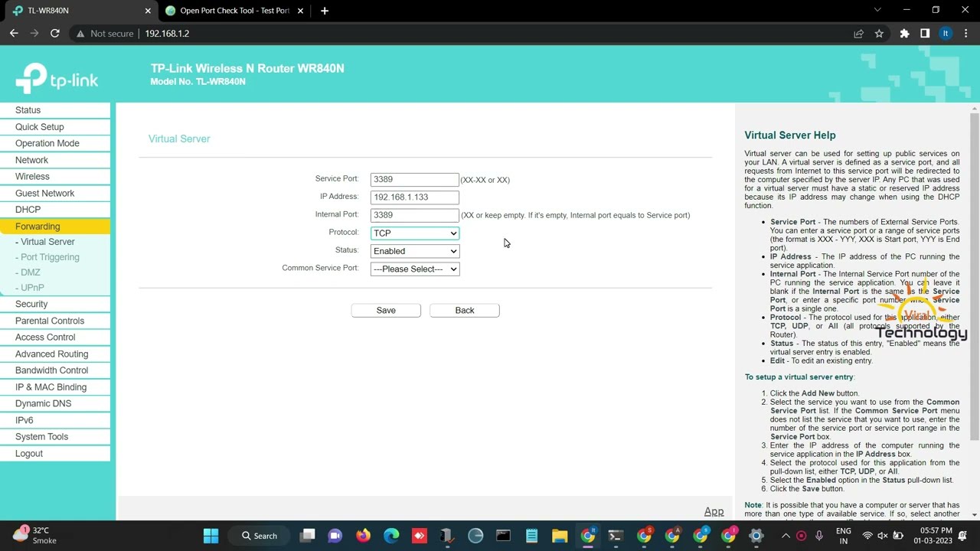Switch to the Open Port Check Tool tab
The width and height of the screenshot is (980, 551).
[235, 11]
